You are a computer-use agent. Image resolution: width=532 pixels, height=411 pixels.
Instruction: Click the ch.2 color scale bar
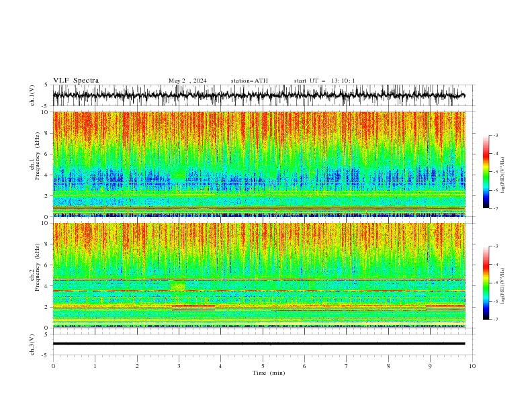[486, 283]
